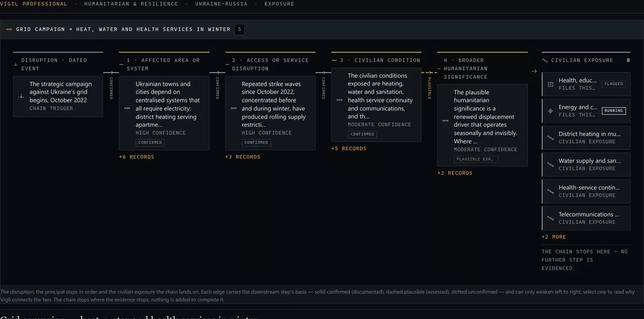Open Water supply and san... exposure item

pyautogui.click(x=586, y=165)
